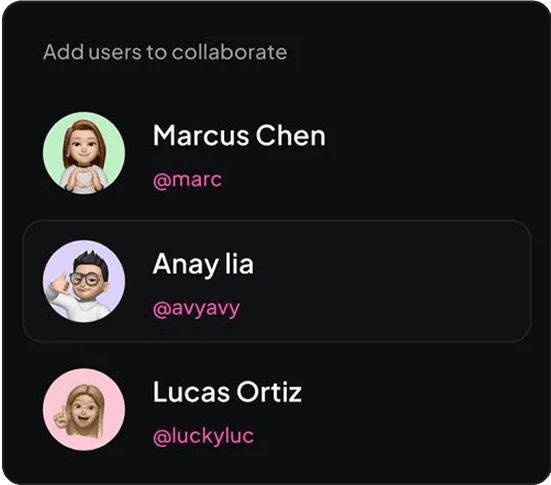Add Marcus Chen as a collaborator row
The image size is (551, 485).
pyautogui.click(x=277, y=153)
